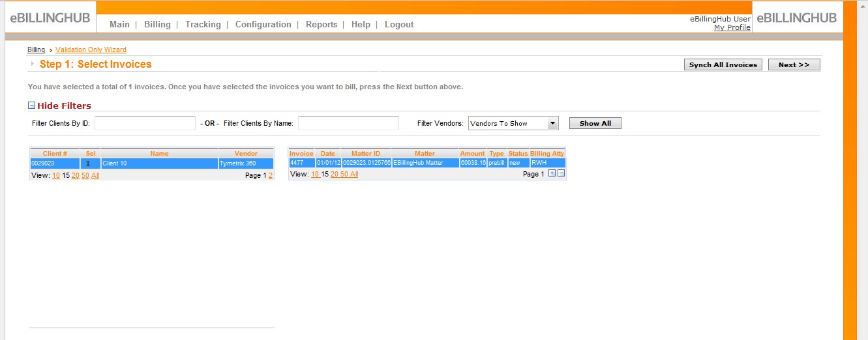Viewport: 868px width, 340px height.
Task: Show 20 invoices per page in the invoice table
Action: click(x=335, y=175)
